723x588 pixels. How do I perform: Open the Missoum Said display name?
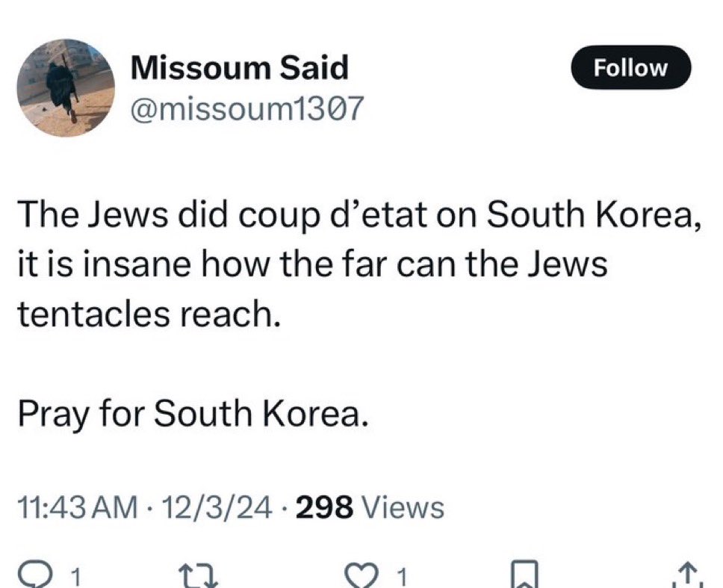239,68
